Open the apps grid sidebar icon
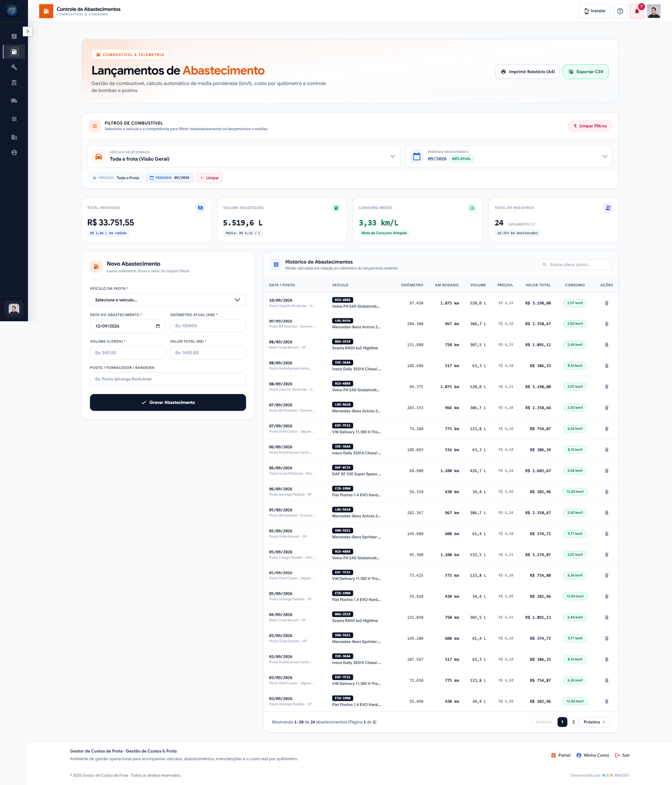672x785 pixels. coord(14,119)
